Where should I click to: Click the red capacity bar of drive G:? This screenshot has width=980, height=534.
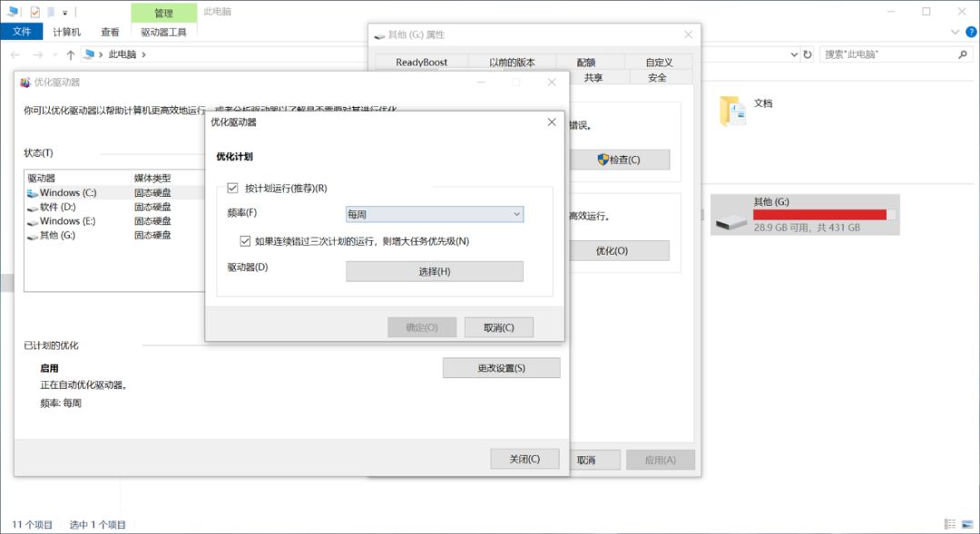click(x=821, y=214)
